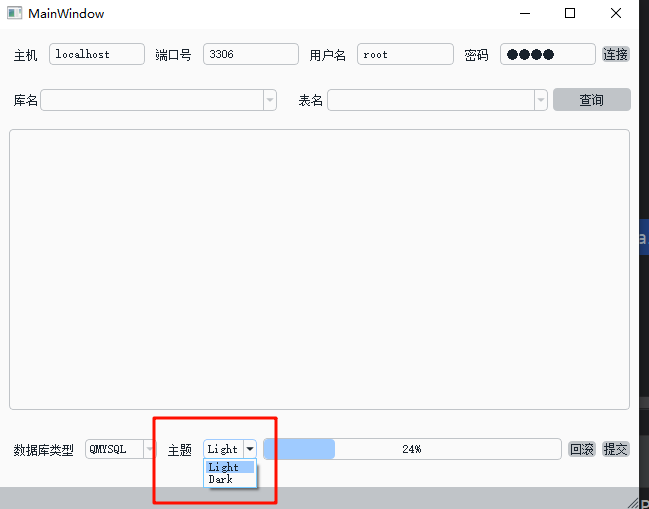The height and width of the screenshot is (509, 649).
Task: Click the 连接 connect button
Action: [x=615, y=54]
